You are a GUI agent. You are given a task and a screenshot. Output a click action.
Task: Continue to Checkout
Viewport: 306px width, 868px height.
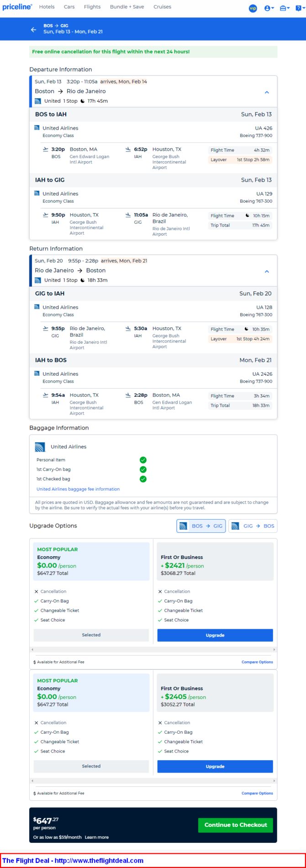236,825
